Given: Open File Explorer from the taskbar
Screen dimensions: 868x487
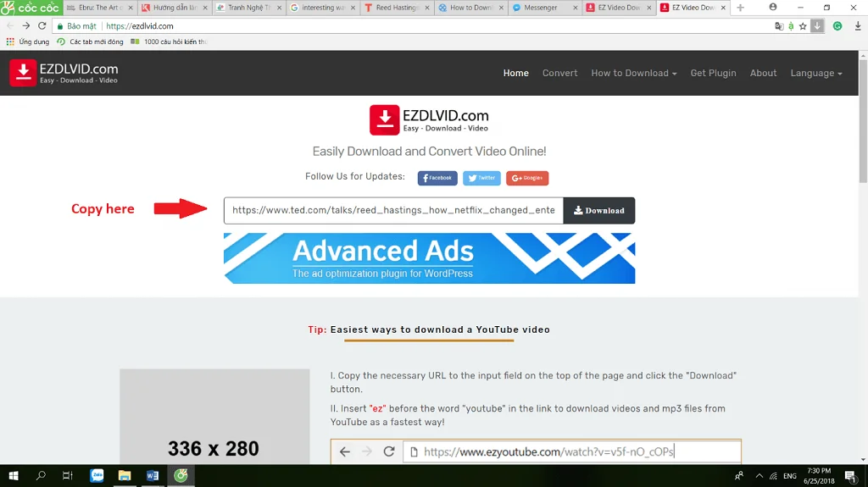Looking at the screenshot, I should [125, 475].
